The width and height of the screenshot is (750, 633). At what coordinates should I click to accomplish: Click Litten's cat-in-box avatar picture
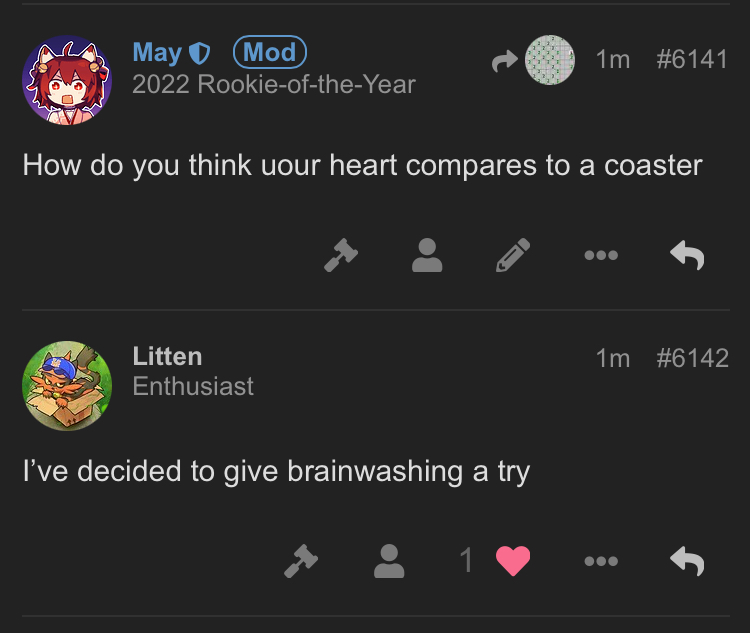coord(67,386)
